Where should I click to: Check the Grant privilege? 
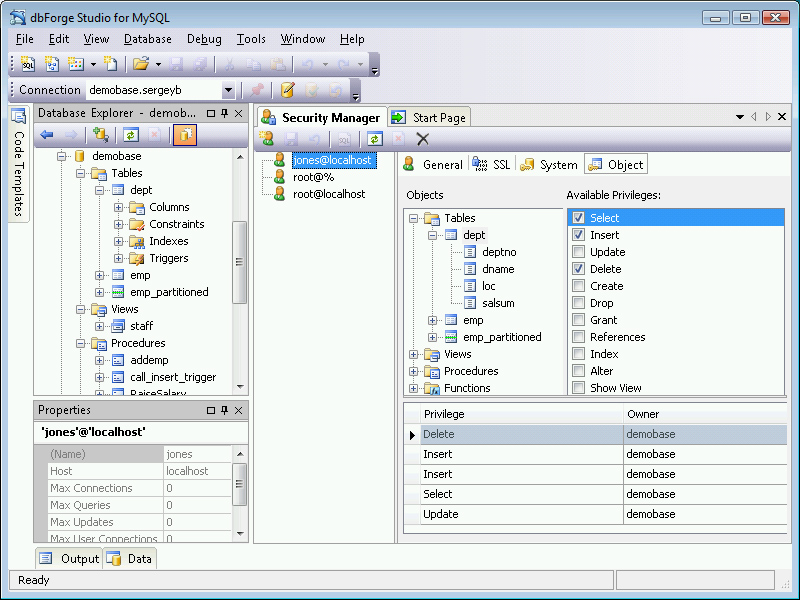tap(578, 320)
